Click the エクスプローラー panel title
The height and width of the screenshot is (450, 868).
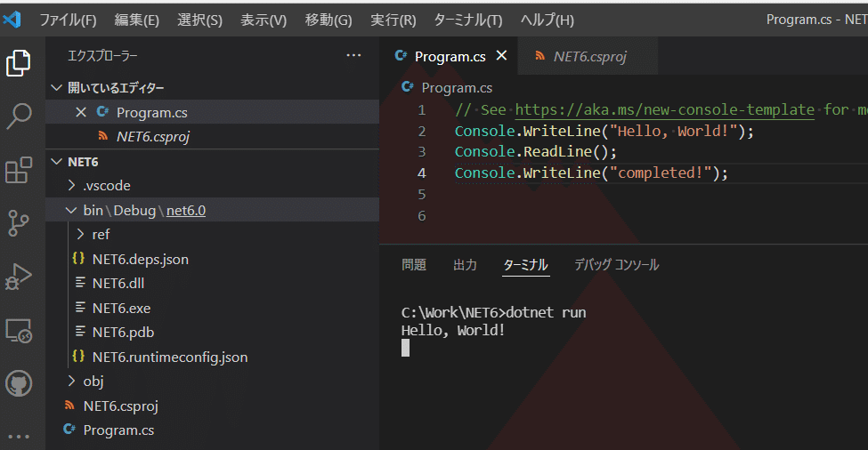click(x=103, y=55)
